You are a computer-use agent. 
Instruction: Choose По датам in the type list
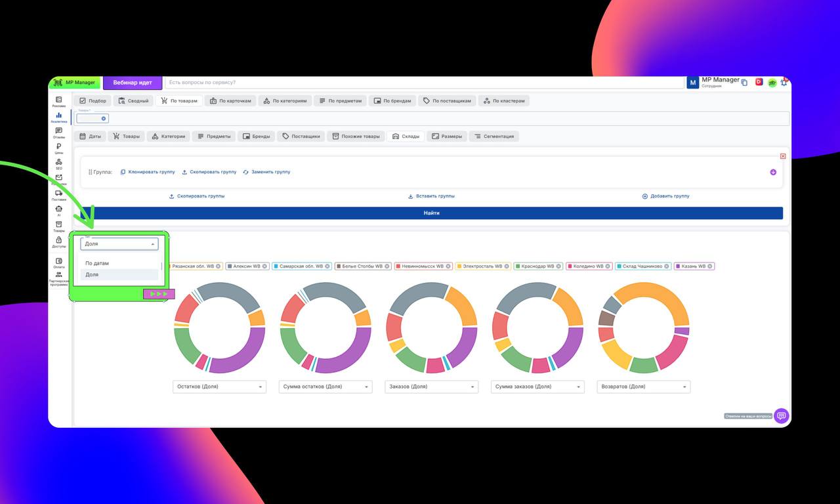pos(97,263)
